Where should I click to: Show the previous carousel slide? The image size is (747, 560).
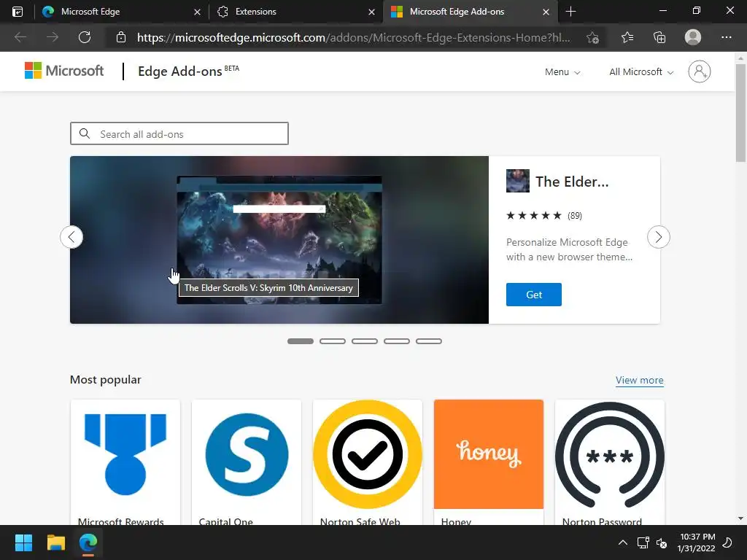click(x=71, y=237)
